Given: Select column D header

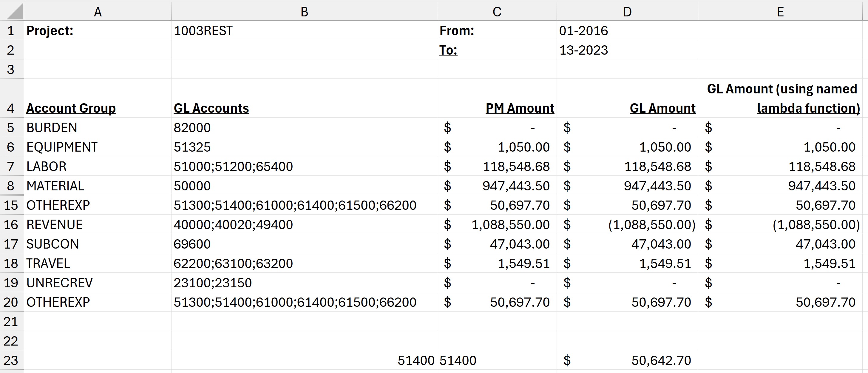Looking at the screenshot, I should [x=627, y=11].
